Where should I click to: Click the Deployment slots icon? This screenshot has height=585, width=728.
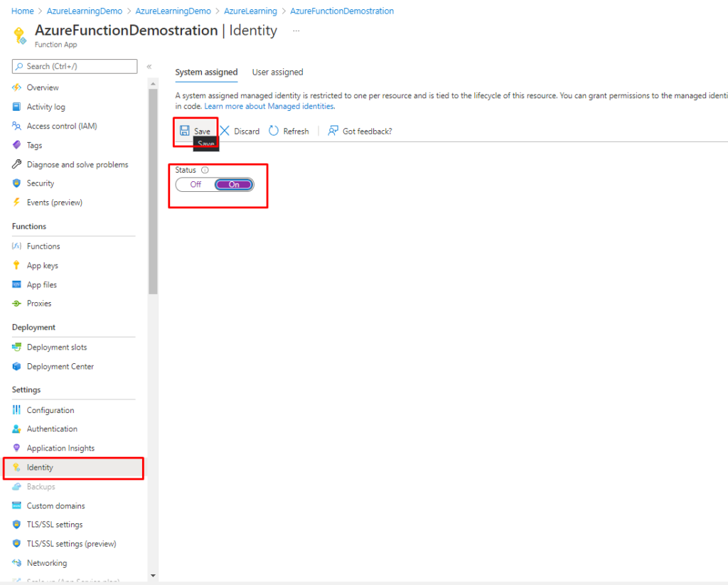(x=17, y=347)
